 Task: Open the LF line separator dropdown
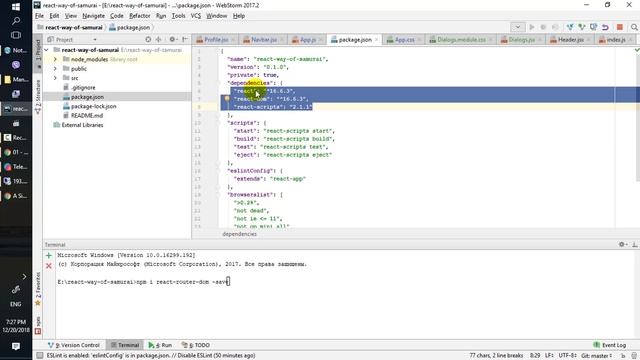click(549, 356)
